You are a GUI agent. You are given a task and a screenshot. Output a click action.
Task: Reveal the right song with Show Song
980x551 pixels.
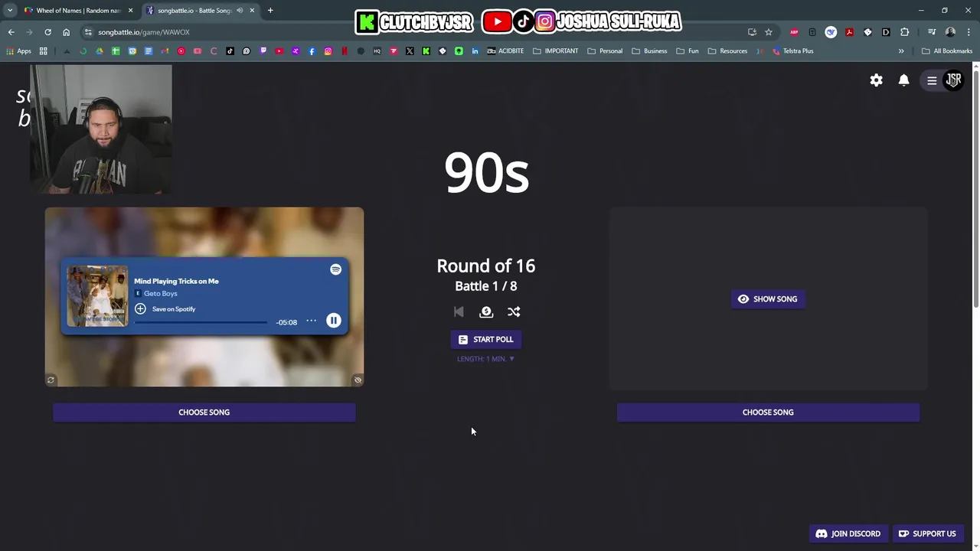tap(767, 299)
